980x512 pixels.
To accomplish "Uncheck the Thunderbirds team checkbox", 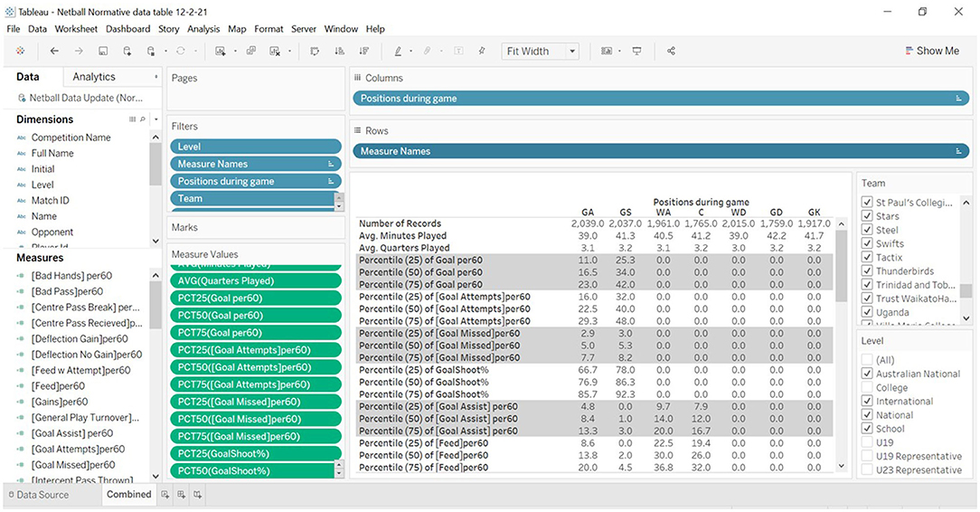I will coord(867,270).
